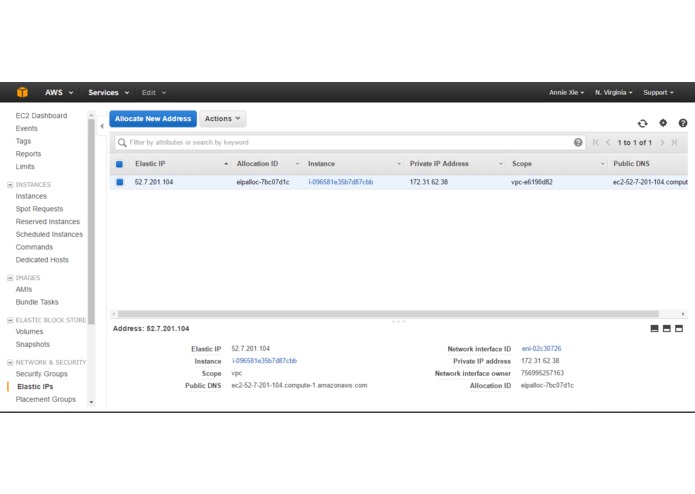Open instance link in details pane
Screen dimensions: 695x494
tap(264, 361)
